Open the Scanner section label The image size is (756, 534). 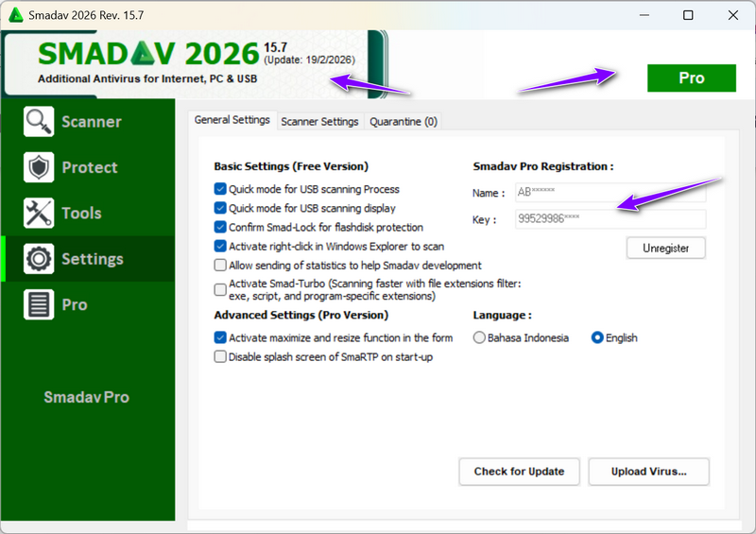tap(91, 122)
